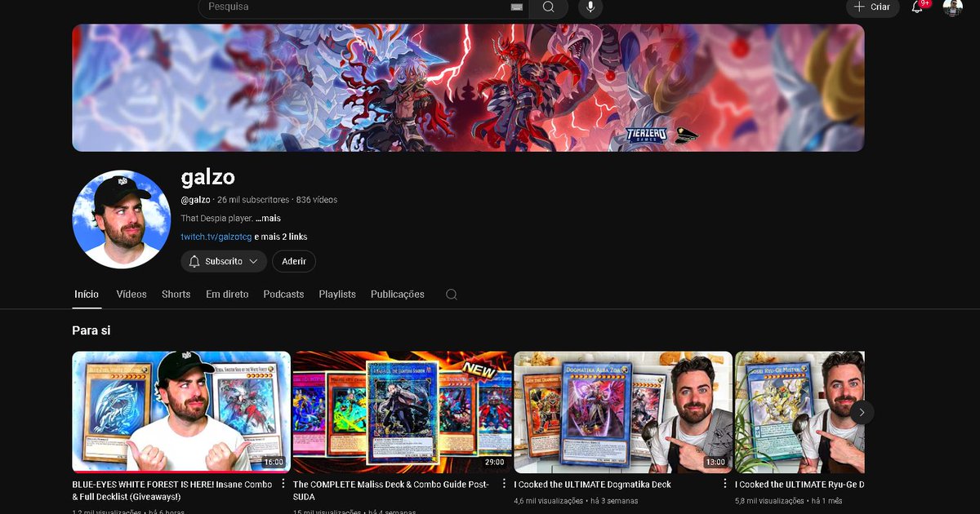Search within channel using magnifier icon
Viewport: 980px width, 514px height.
452,295
